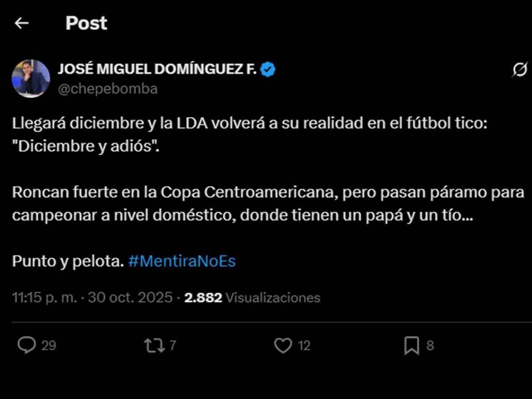Open the profile picture of José Miguel Domínguez
This screenshot has width=532, height=399.
31,78
